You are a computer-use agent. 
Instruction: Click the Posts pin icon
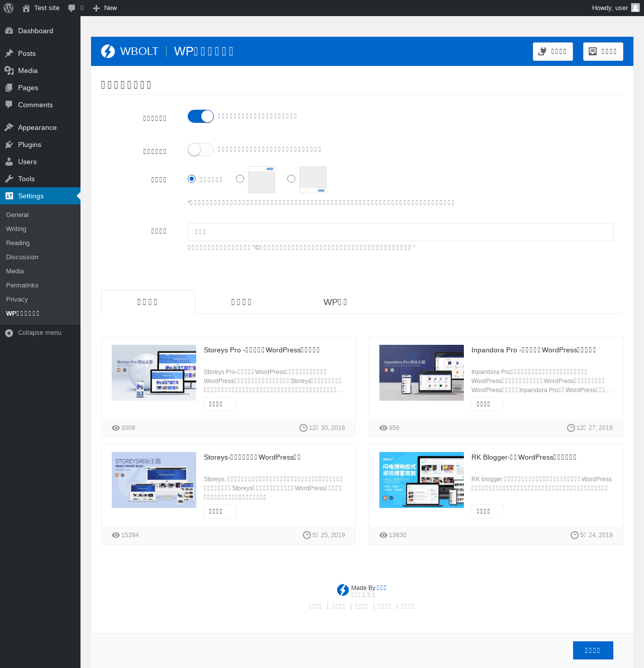[x=9, y=53]
